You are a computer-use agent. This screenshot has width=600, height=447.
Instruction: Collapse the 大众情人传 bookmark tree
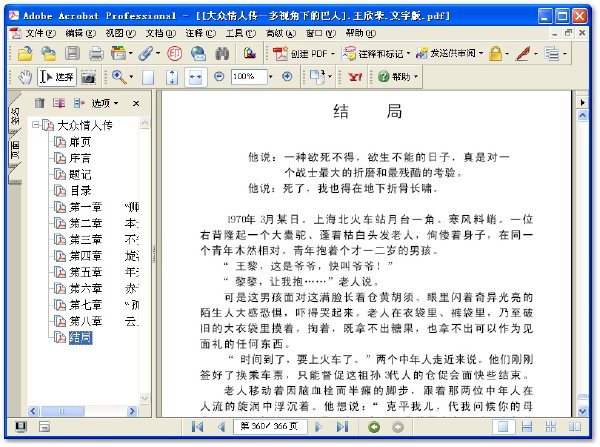click(x=35, y=124)
